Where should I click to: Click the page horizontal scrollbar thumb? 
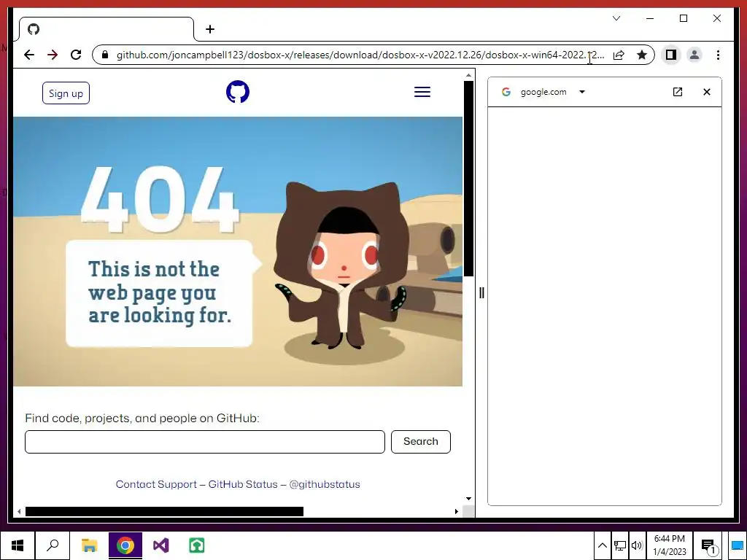pos(164,511)
